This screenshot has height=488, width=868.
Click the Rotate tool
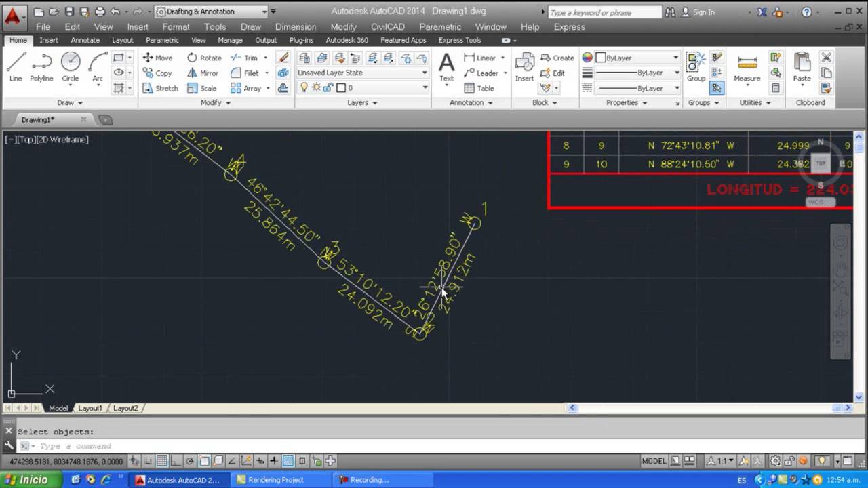tap(204, 58)
